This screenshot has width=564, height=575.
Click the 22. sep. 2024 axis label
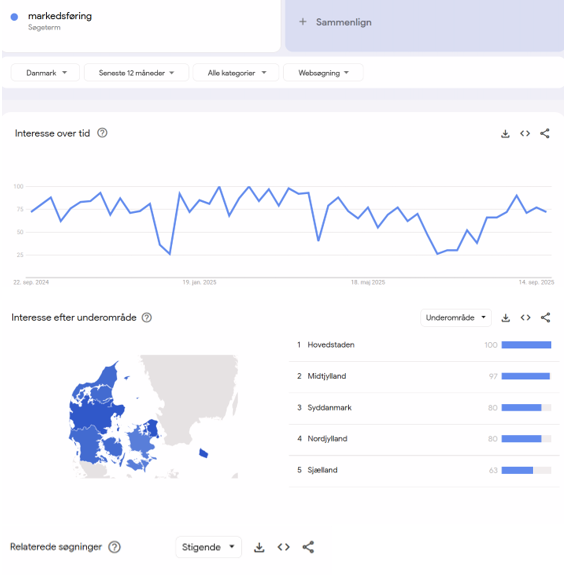31,282
